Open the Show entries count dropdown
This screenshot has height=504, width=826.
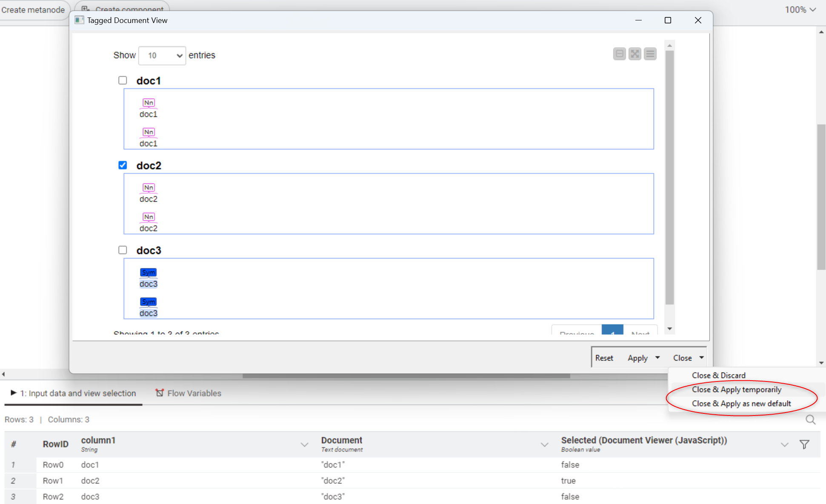162,56
